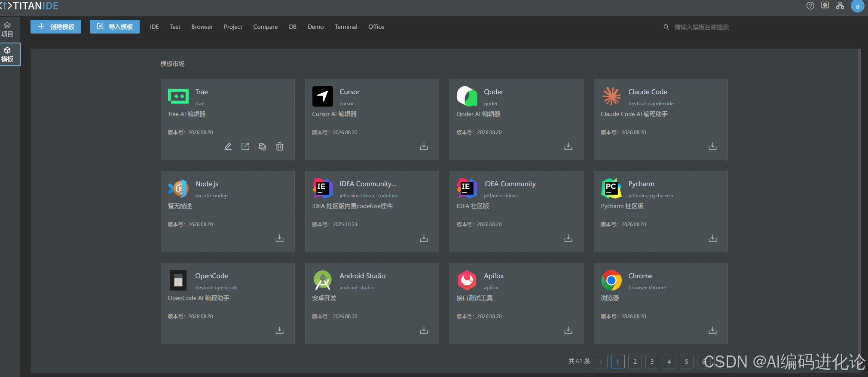The image size is (868, 377).
Task: Open the help question-mark icon
Action: coord(810,6)
